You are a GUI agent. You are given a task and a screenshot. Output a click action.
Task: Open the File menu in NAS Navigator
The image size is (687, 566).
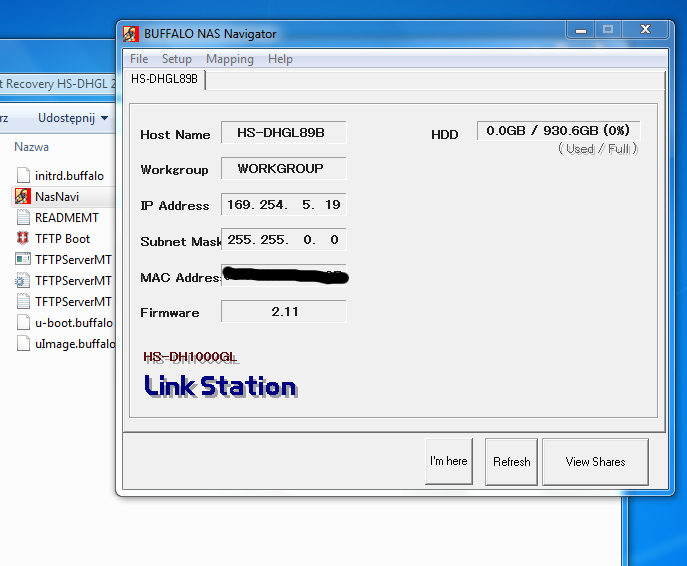(139, 59)
